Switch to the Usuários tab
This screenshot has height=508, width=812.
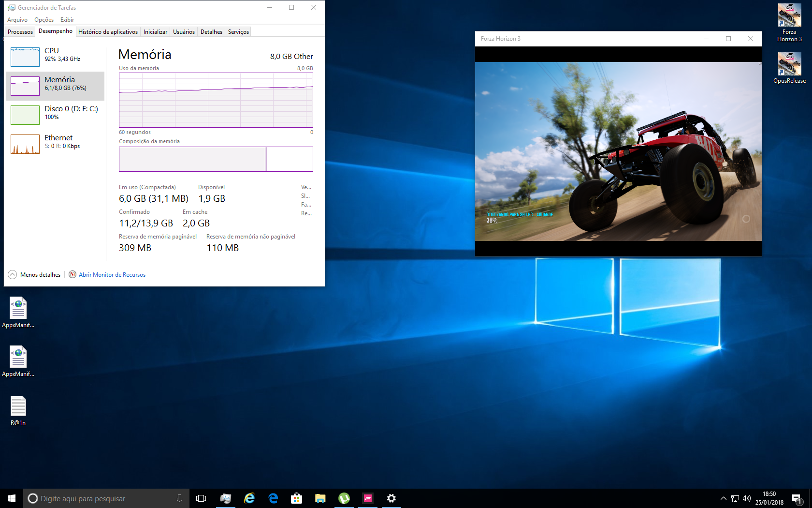point(184,32)
